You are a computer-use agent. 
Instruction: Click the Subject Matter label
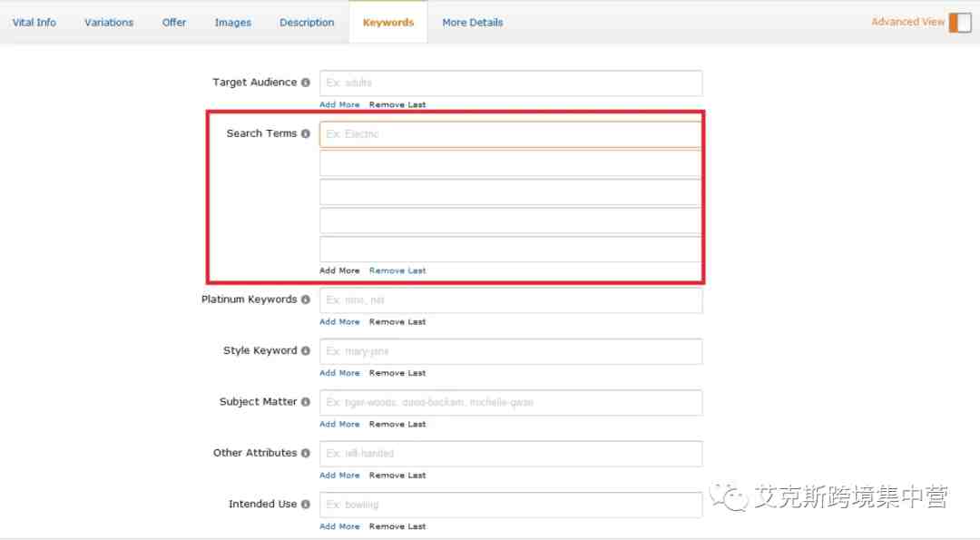(258, 402)
